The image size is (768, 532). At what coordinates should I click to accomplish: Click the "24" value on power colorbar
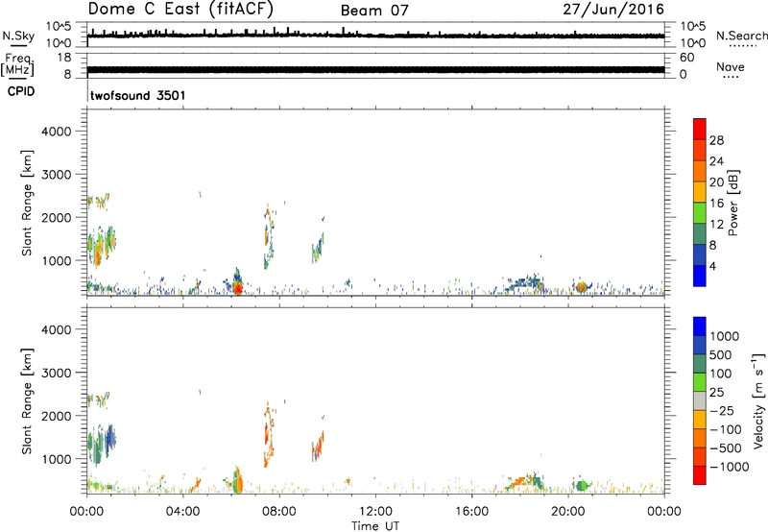pyautogui.click(x=716, y=161)
